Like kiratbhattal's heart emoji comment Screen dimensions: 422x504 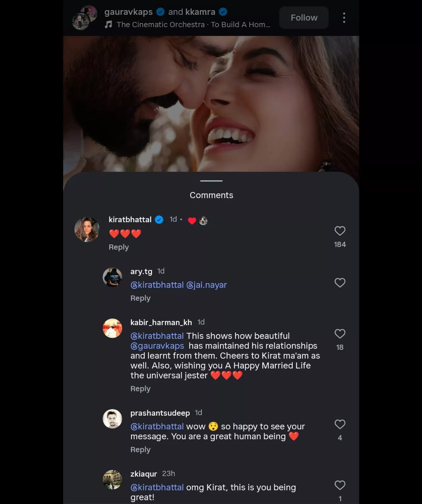pos(340,231)
